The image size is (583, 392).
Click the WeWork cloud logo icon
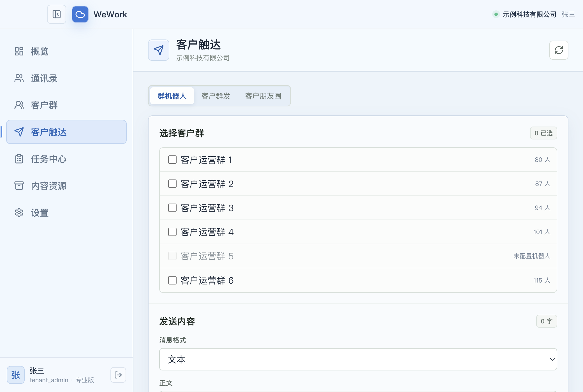pyautogui.click(x=80, y=14)
